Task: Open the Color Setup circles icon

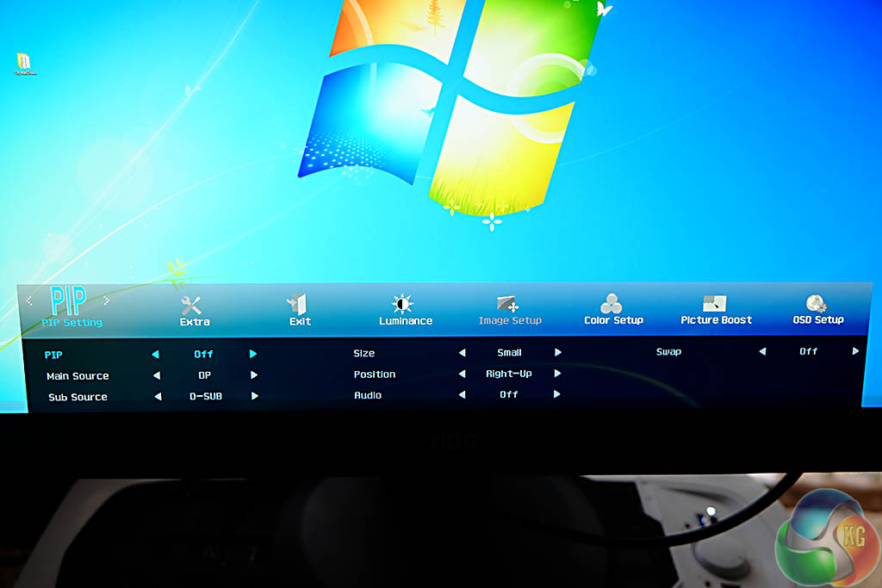Action: click(611, 303)
